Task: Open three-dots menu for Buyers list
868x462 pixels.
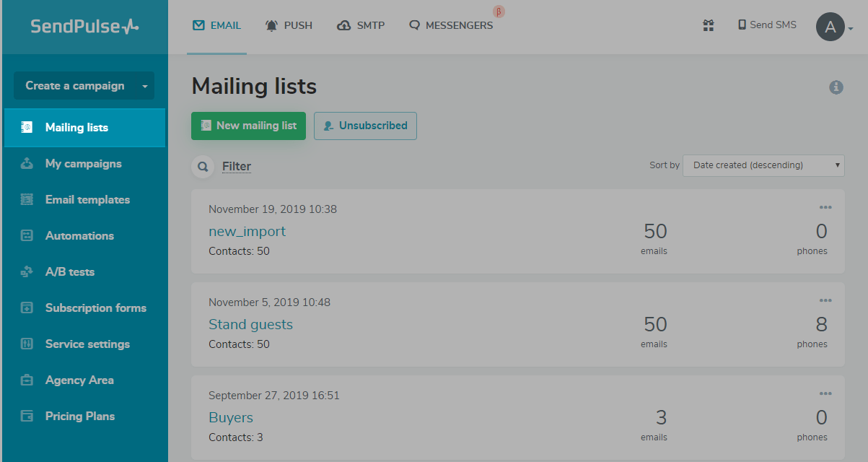Action: click(x=825, y=394)
